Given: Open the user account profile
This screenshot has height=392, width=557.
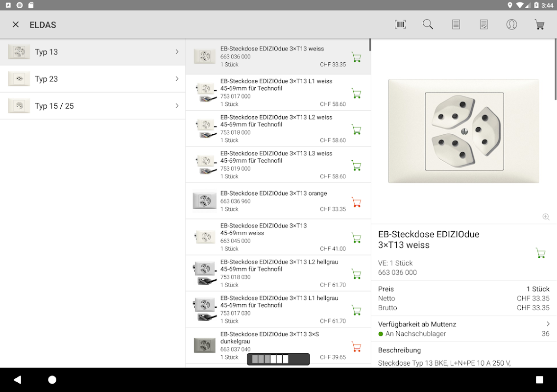Looking at the screenshot, I should (511, 24).
